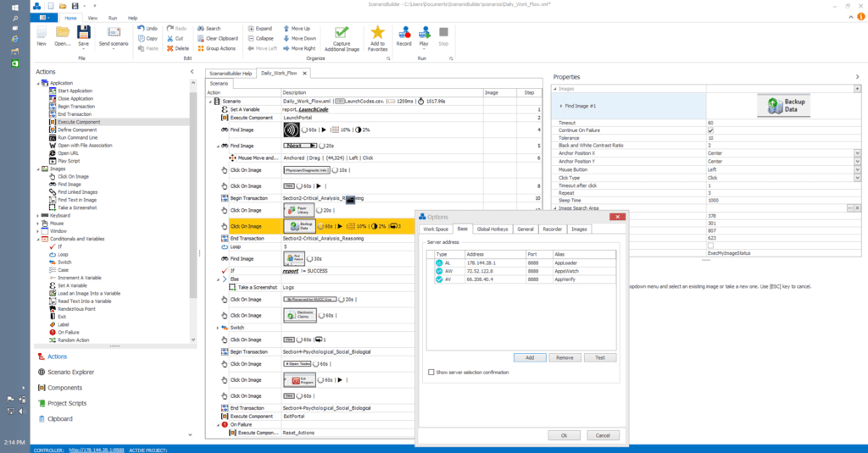Click the Add button in Options dialog
The image size is (868, 453).
click(x=529, y=357)
